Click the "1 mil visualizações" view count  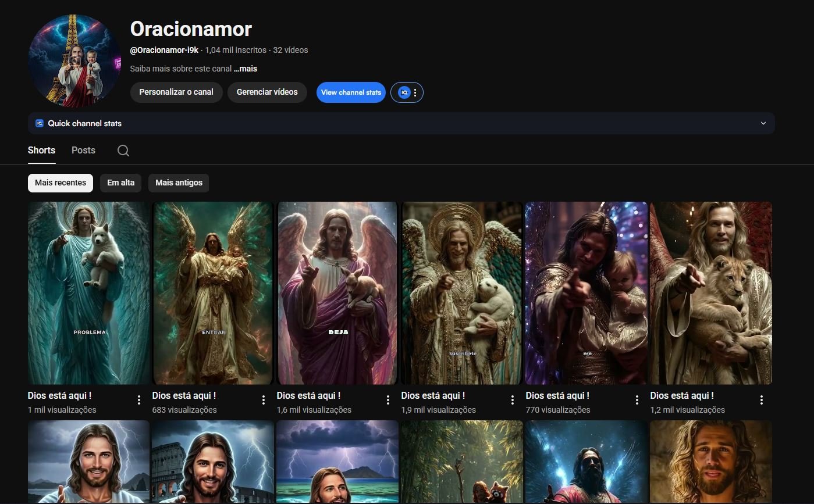tap(62, 410)
